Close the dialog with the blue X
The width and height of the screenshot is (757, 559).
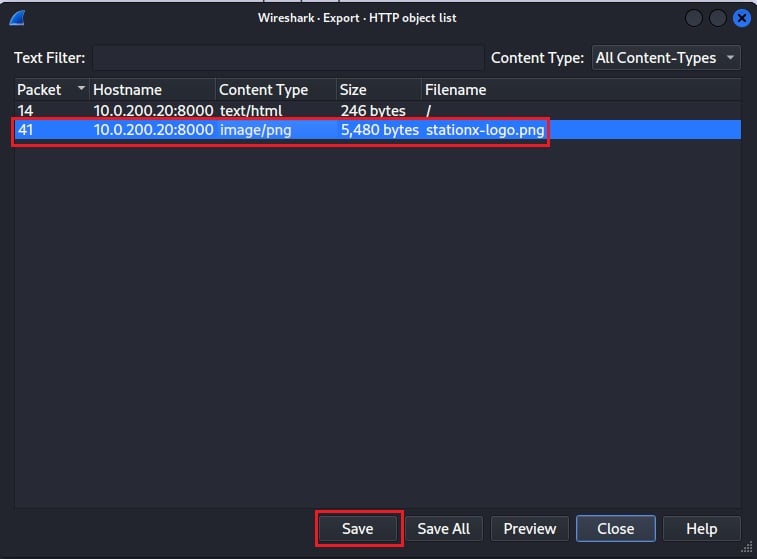click(x=742, y=18)
